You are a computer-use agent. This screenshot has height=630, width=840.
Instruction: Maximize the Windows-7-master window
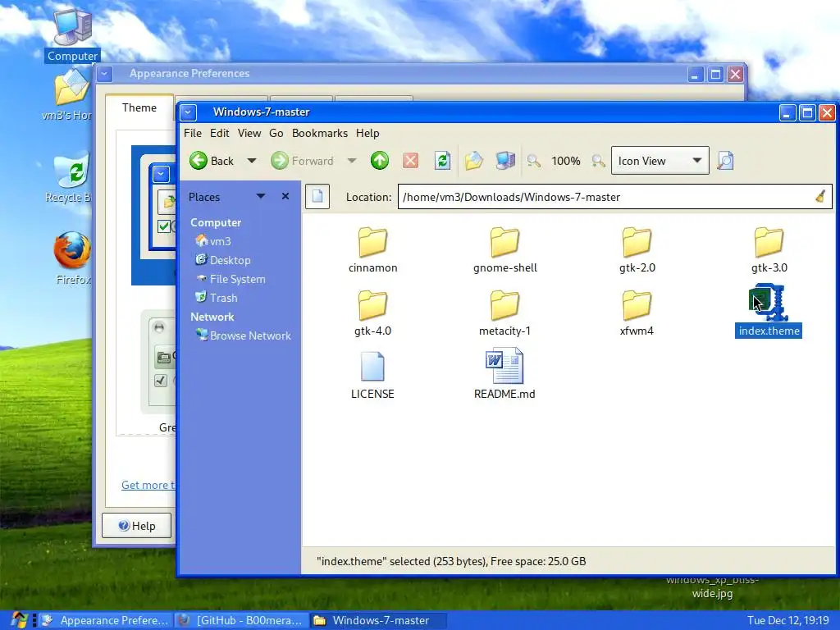click(807, 112)
